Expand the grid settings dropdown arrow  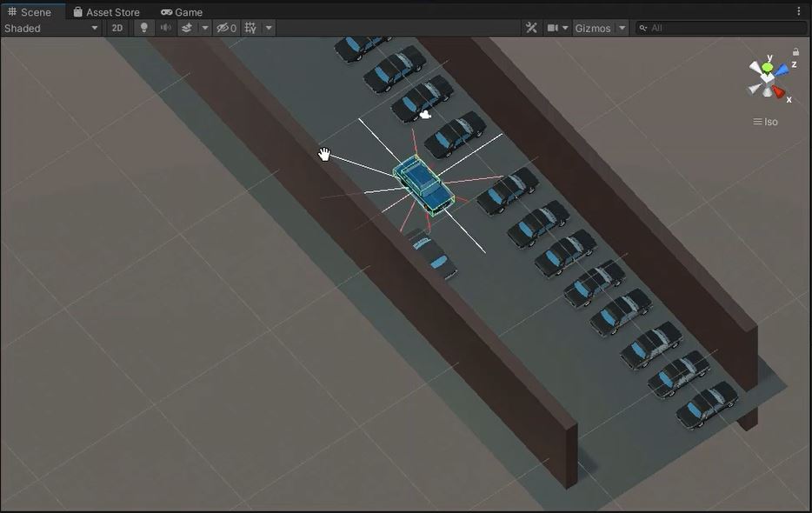click(x=268, y=28)
